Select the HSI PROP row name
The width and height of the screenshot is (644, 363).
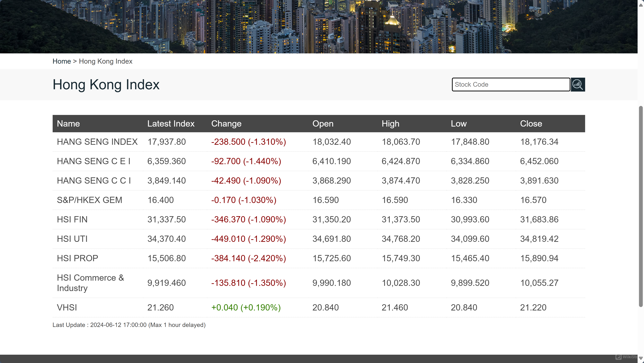click(78, 258)
